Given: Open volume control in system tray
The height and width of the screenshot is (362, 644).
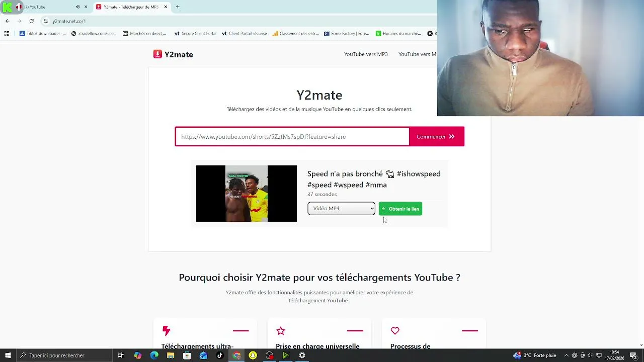Looking at the screenshot, I should click(590, 355).
